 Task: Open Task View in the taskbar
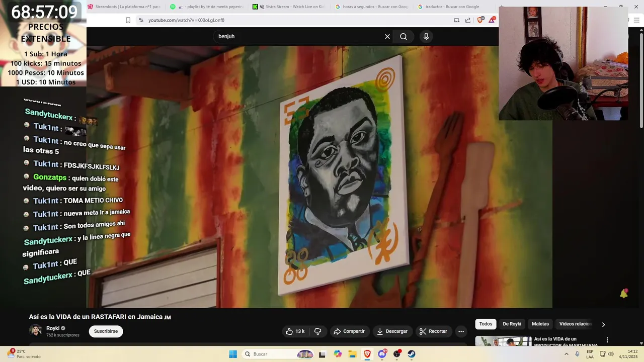322,354
